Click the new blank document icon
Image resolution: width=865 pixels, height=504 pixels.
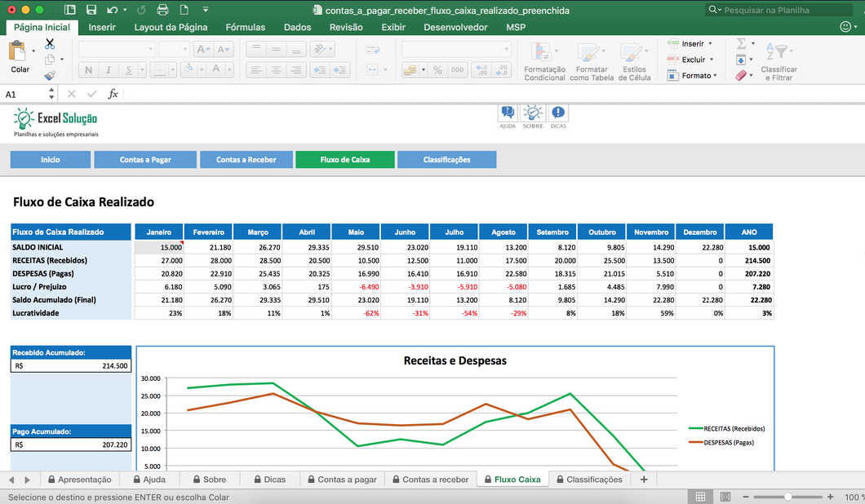184,10
